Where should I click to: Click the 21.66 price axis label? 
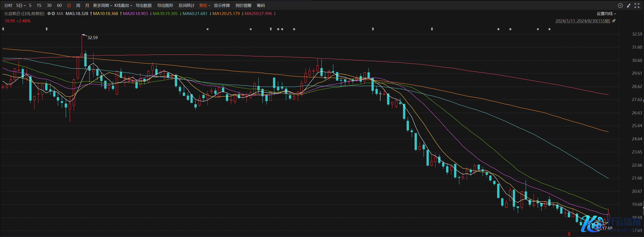click(637, 178)
